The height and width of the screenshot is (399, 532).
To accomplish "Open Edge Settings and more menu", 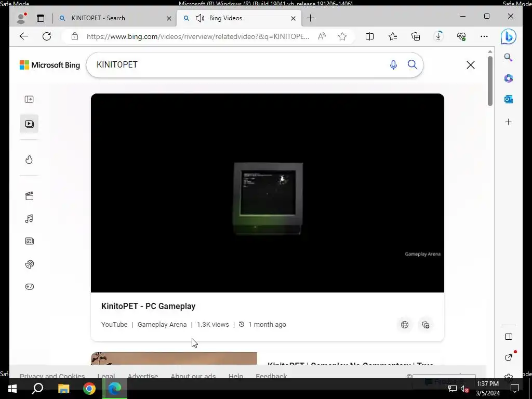I will (484, 36).
